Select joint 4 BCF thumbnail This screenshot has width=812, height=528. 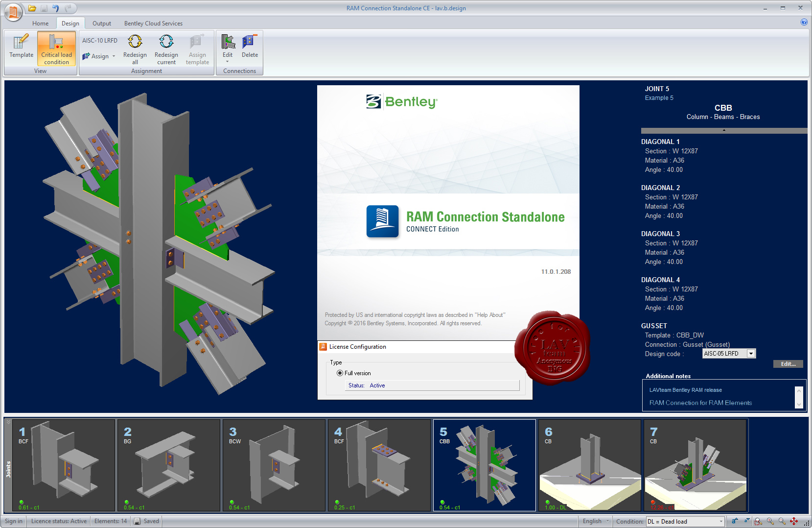click(x=379, y=465)
